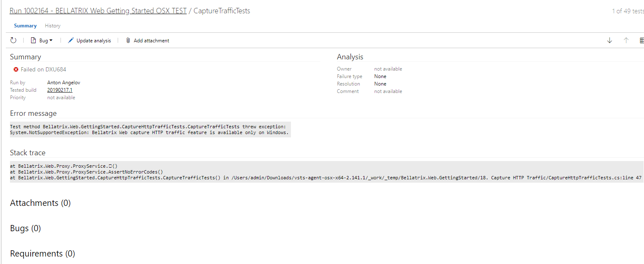Click Resolution value None
The image size is (644, 264).
[x=380, y=84]
